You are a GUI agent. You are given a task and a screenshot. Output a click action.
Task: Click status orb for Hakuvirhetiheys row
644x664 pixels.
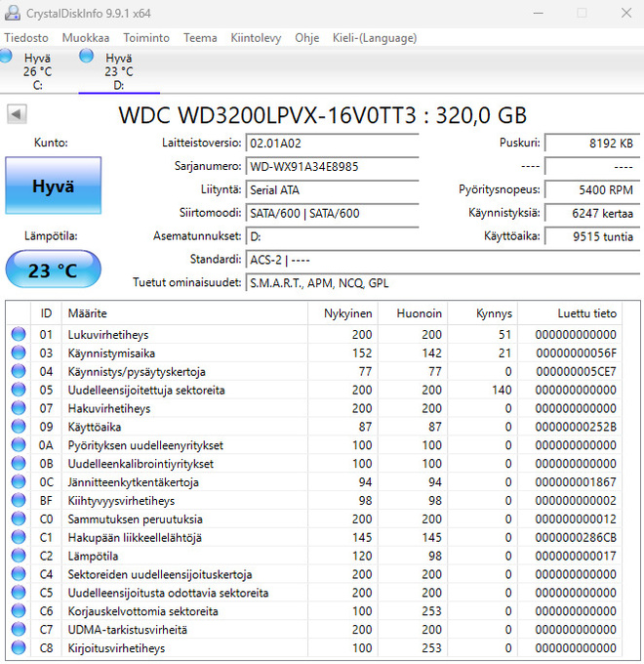(x=19, y=408)
